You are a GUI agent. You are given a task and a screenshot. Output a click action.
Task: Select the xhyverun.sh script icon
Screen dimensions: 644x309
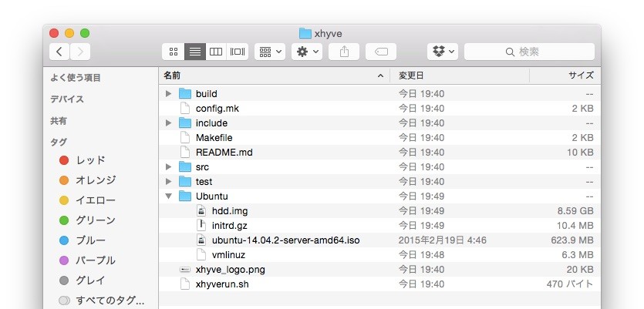coord(185,284)
